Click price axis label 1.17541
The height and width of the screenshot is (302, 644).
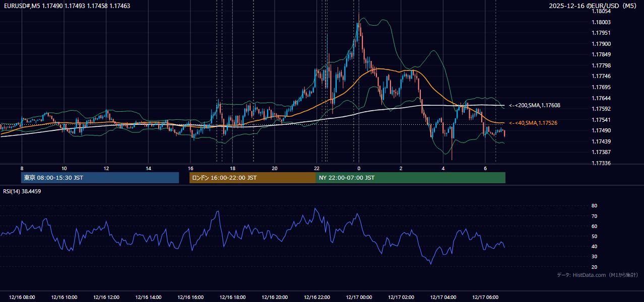click(x=601, y=120)
